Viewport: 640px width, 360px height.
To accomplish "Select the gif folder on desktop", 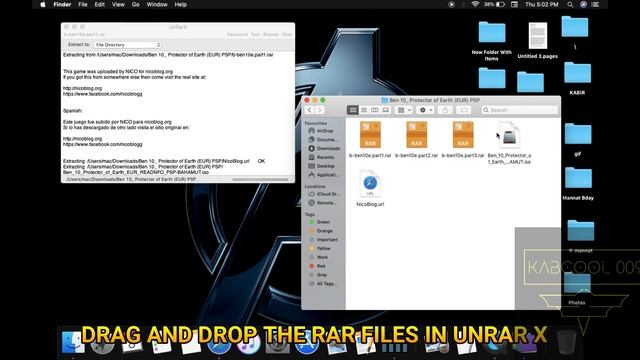I will pyautogui.click(x=578, y=140).
